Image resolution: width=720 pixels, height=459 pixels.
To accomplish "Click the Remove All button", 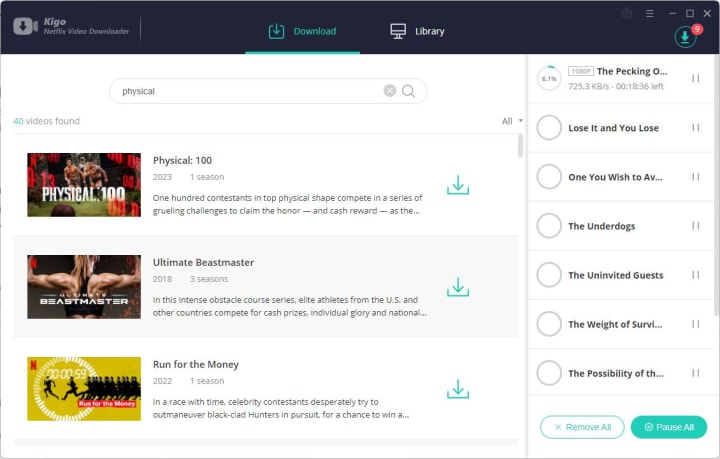I will click(582, 427).
